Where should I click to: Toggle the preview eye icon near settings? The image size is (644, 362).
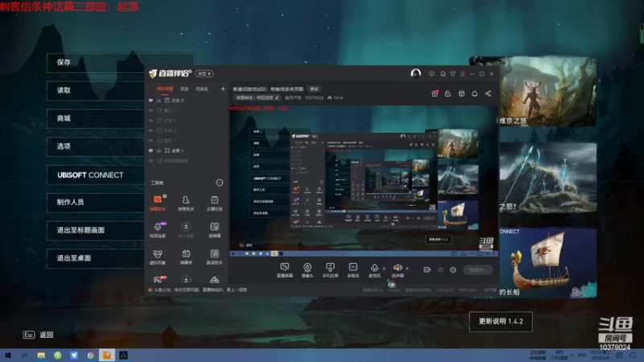tap(440, 269)
